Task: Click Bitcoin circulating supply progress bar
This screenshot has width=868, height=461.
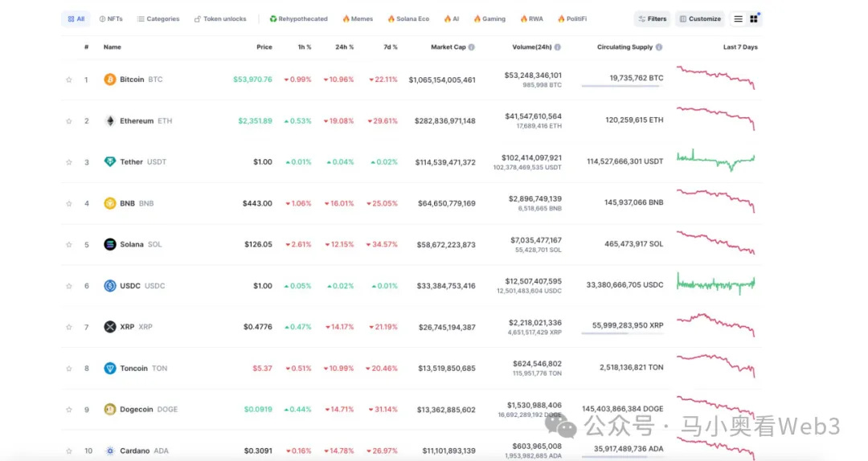Action: click(622, 86)
